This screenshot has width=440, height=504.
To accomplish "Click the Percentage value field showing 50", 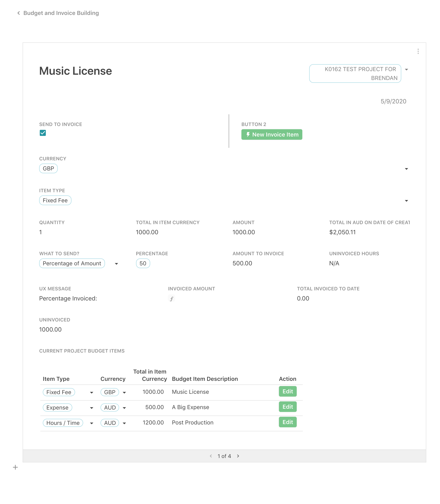I will (143, 263).
